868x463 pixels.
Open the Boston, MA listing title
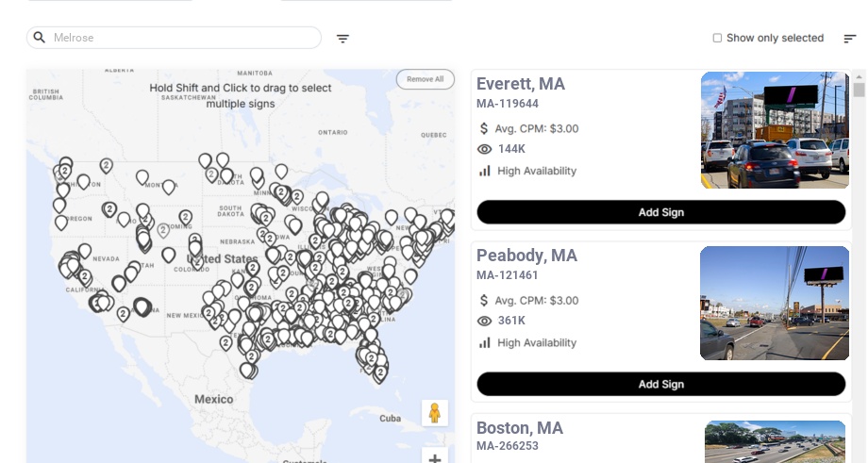pyautogui.click(x=520, y=428)
